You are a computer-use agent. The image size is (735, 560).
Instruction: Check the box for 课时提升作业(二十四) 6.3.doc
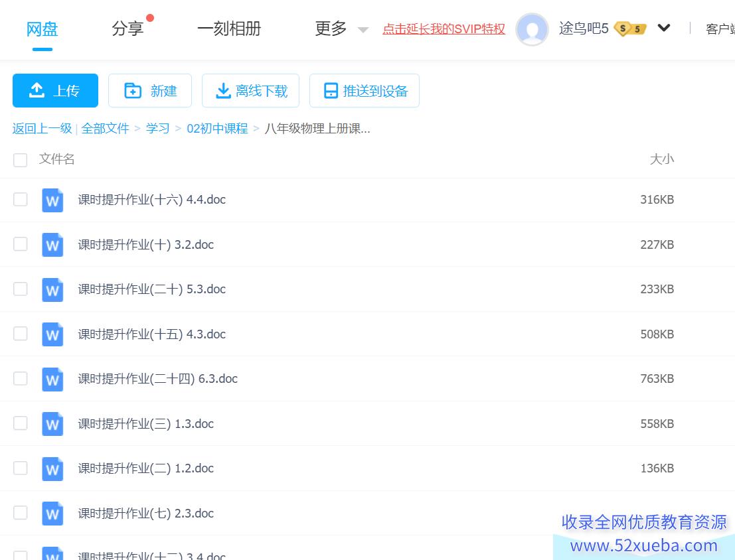(20, 378)
